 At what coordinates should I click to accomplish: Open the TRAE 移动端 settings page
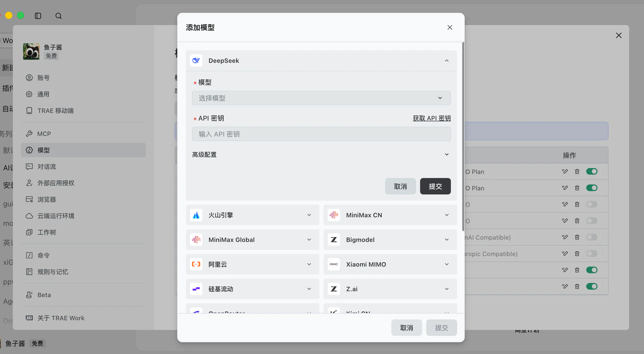click(x=83, y=111)
